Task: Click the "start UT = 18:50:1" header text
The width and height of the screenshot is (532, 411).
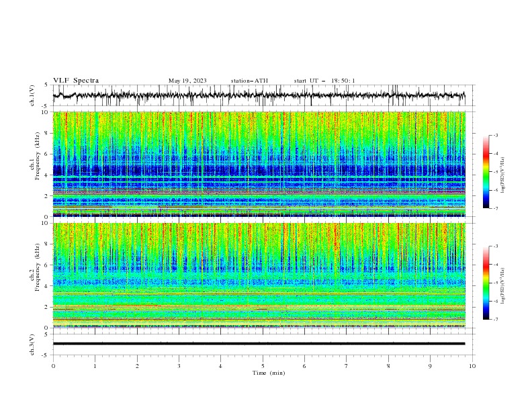Action: point(324,81)
